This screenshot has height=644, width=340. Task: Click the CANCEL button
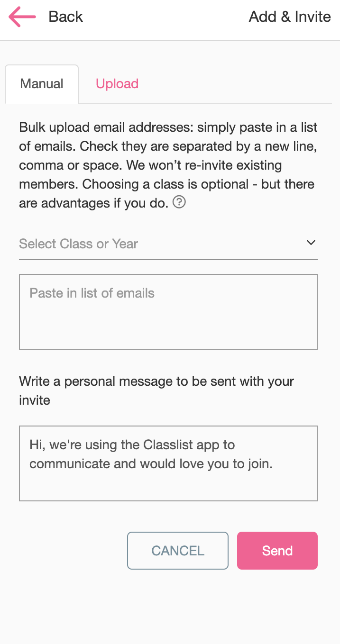pos(178,551)
